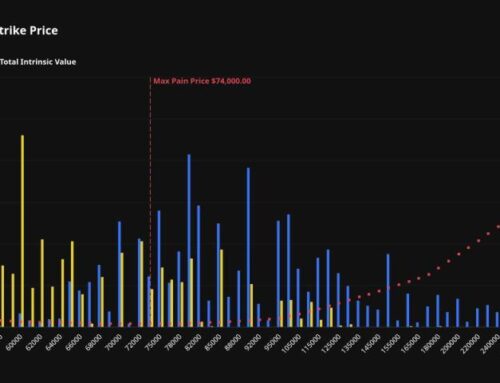Click the 155000 x-axis label
500x383 pixels.
[x=391, y=343]
